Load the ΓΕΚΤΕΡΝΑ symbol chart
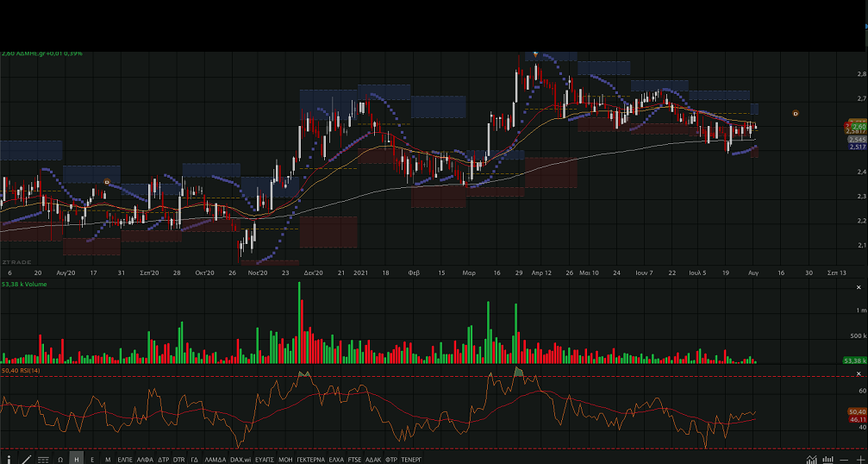The height and width of the screenshot is (464, 868). (x=309, y=460)
